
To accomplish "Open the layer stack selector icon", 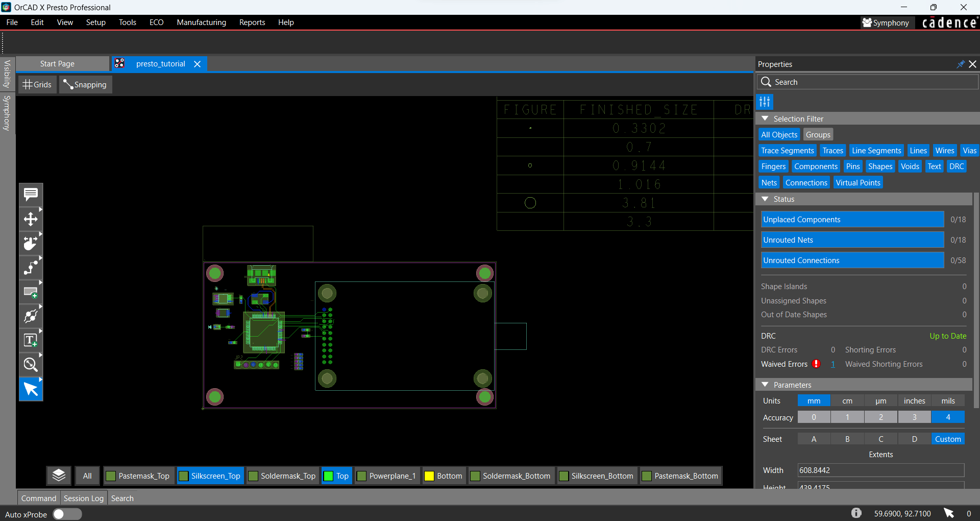I will [58, 475].
